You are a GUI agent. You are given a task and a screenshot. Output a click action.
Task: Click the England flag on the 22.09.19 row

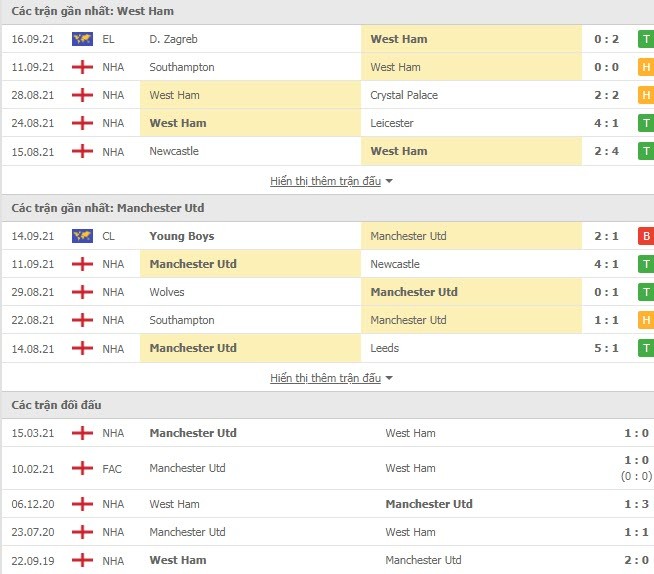pos(82,560)
